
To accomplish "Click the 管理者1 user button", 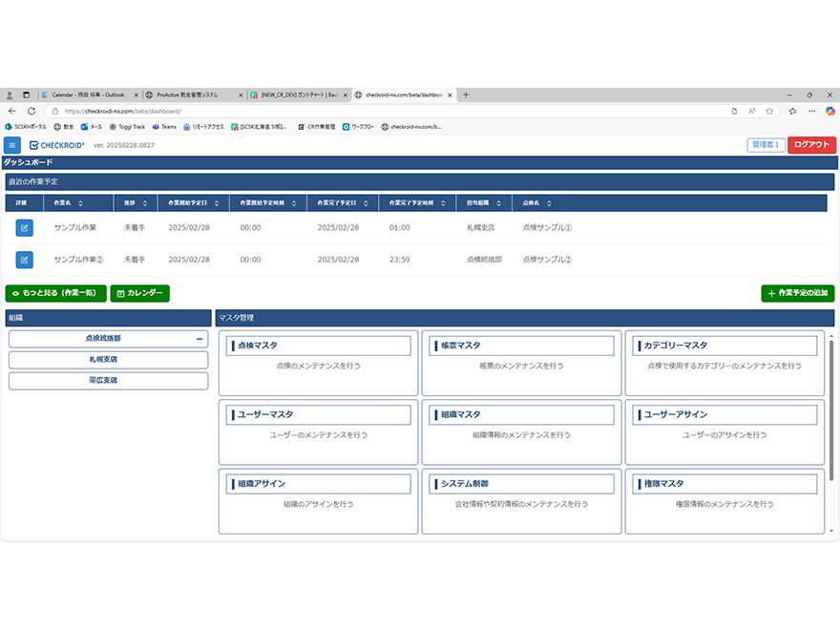I will click(x=766, y=145).
